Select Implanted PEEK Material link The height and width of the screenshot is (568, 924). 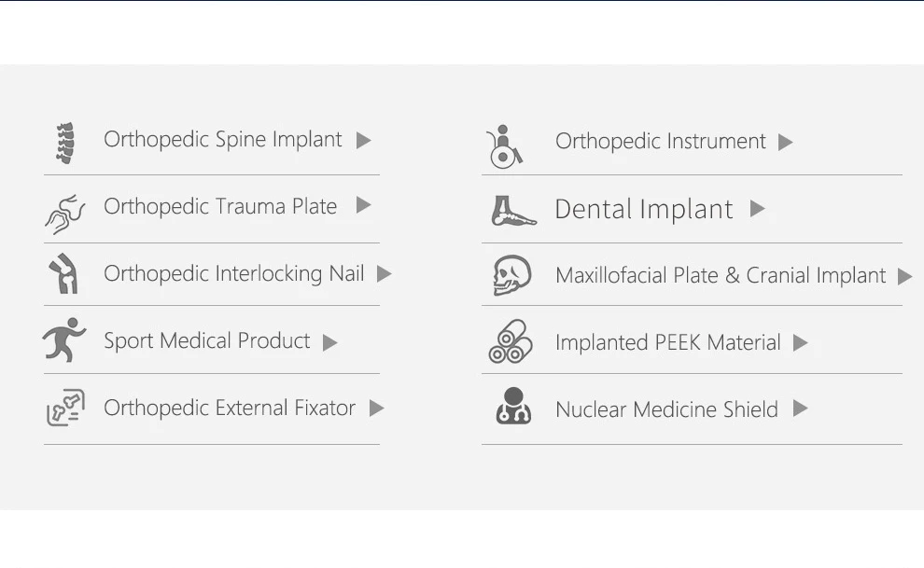point(667,342)
